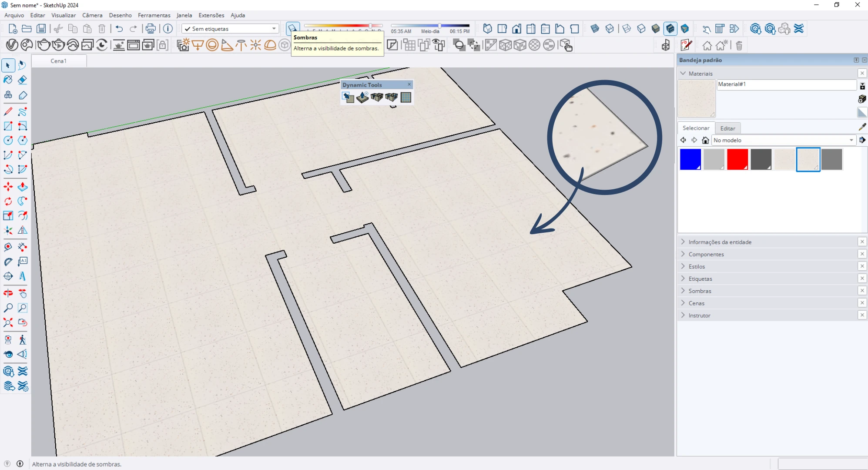Expand Informações da entidade panel
This screenshot has width=868, height=470.
[x=720, y=242]
